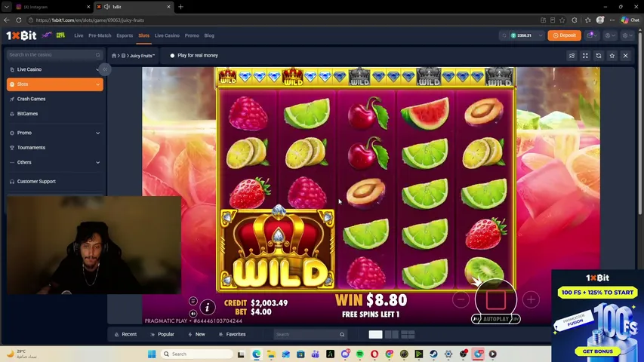Select the Slots top menu item
Screen dimensions: 644x362
click(x=143, y=35)
